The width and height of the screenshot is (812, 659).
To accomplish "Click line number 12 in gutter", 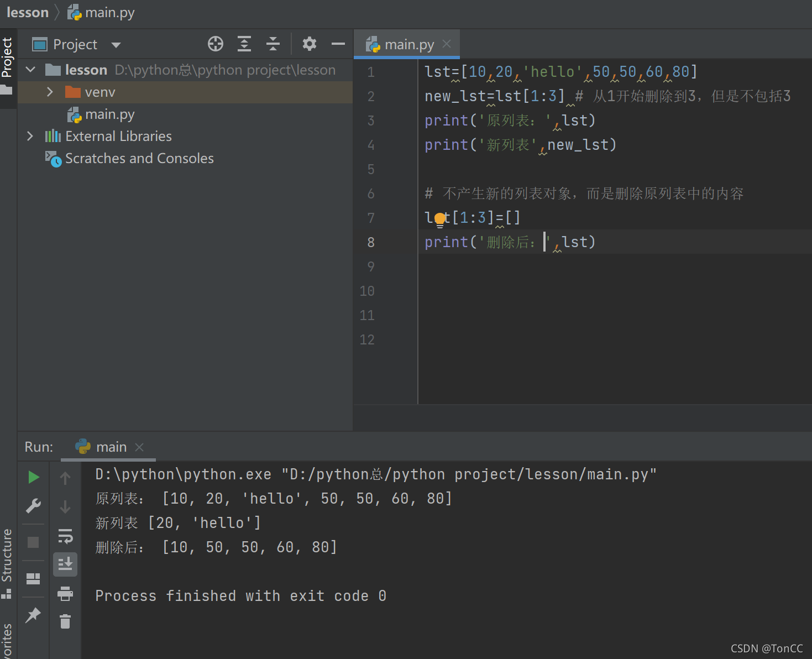I will pyautogui.click(x=367, y=339).
